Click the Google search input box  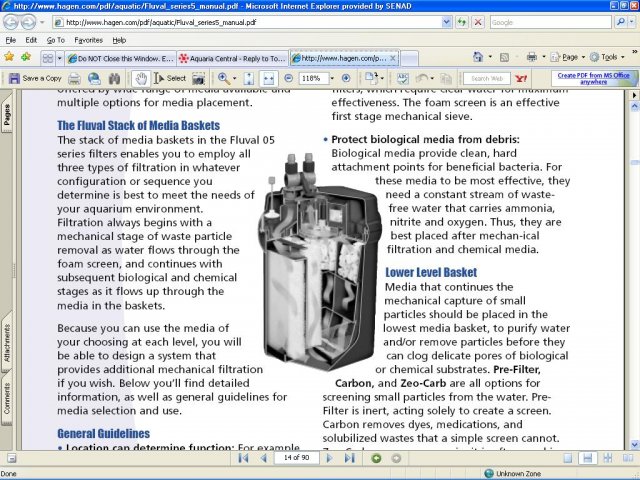tap(551, 22)
